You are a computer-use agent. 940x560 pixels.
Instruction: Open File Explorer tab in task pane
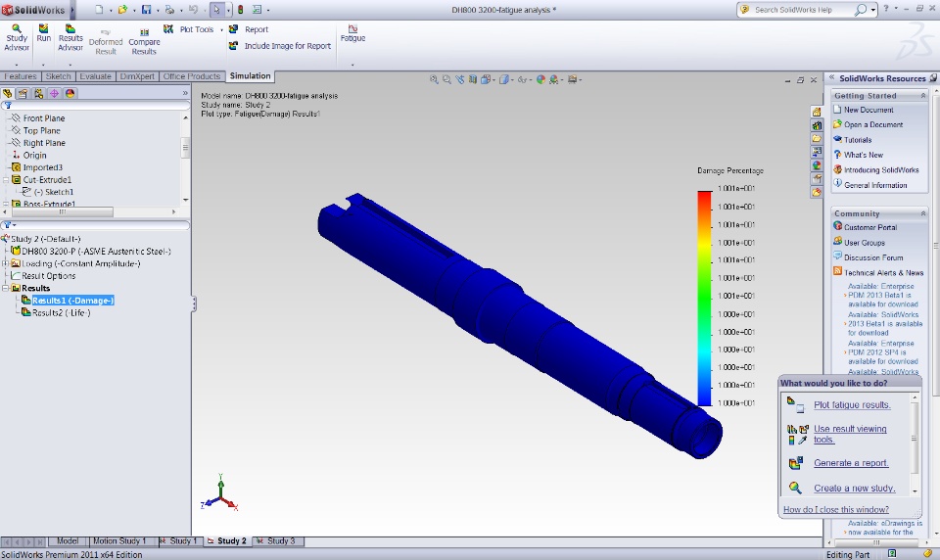tap(817, 138)
